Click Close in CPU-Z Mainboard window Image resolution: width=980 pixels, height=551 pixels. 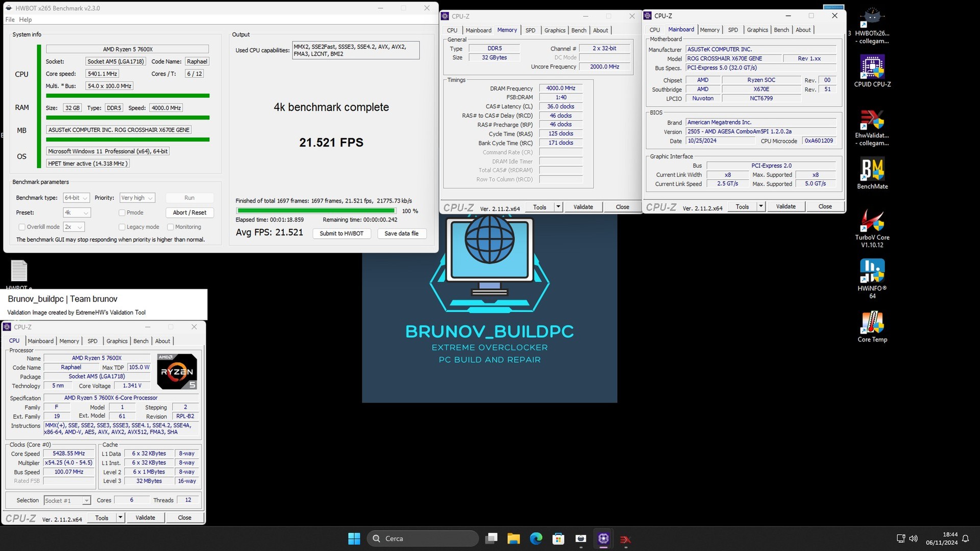825,206
